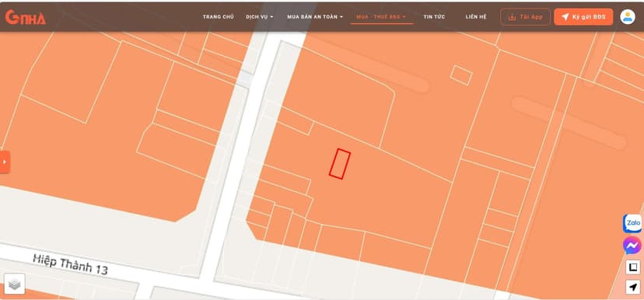Open Messenger chat icon

point(632,246)
